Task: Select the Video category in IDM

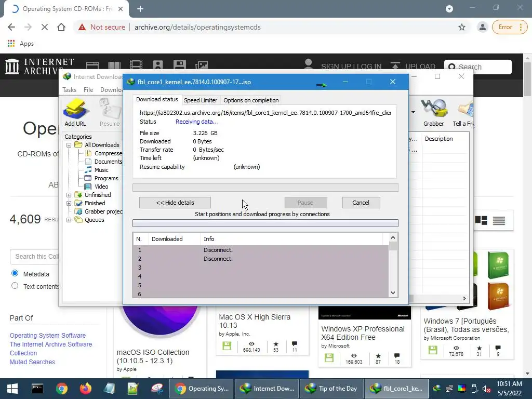Action: pyautogui.click(x=101, y=187)
